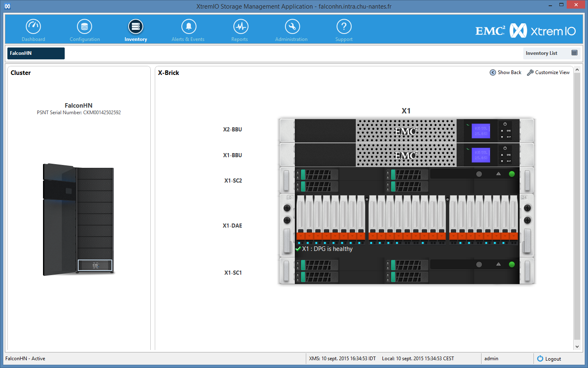This screenshot has width=588, height=368.
Task: Open Alerts & Events bell icon
Action: [188, 27]
